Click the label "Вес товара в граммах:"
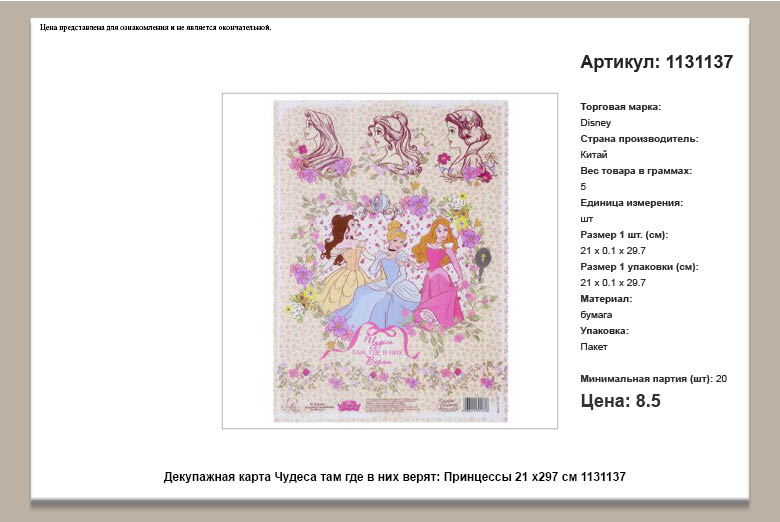This screenshot has width=780, height=522. click(636, 171)
